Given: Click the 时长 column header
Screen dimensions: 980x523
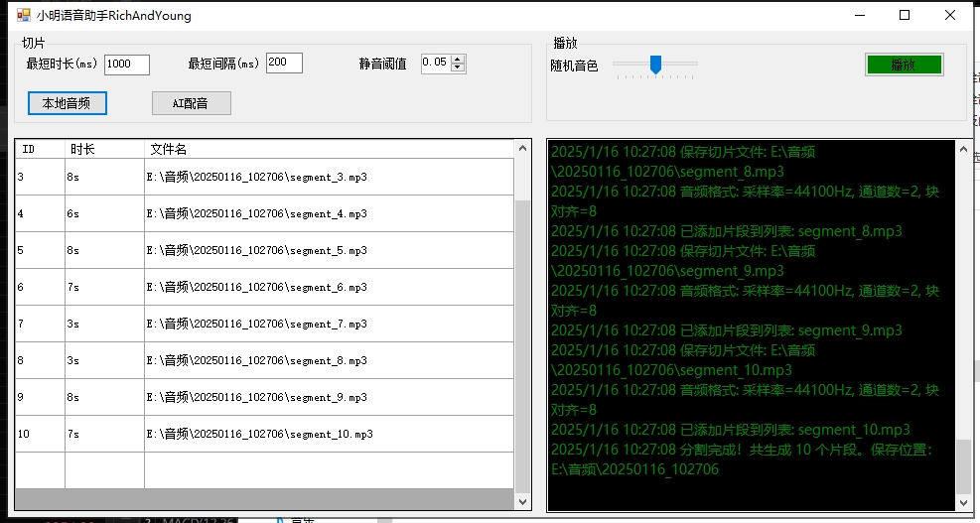Looking at the screenshot, I should tap(104, 149).
